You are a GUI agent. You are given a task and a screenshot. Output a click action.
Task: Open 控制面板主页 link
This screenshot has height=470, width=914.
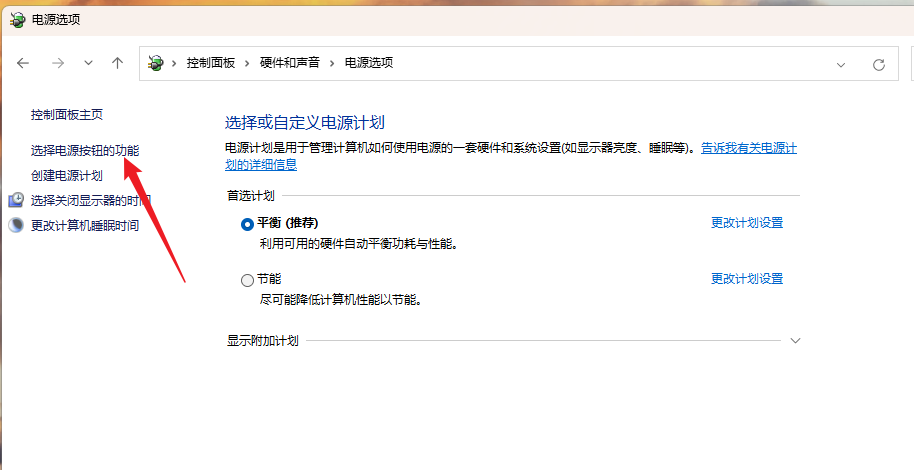pos(67,115)
